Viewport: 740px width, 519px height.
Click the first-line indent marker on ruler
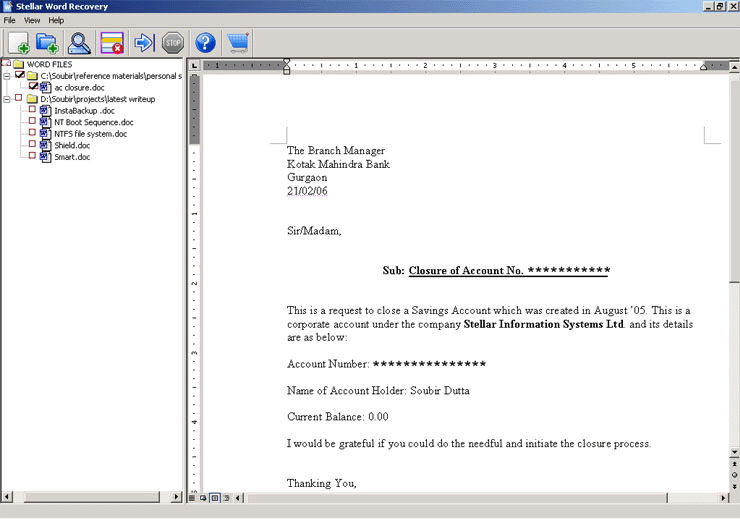tap(286, 62)
